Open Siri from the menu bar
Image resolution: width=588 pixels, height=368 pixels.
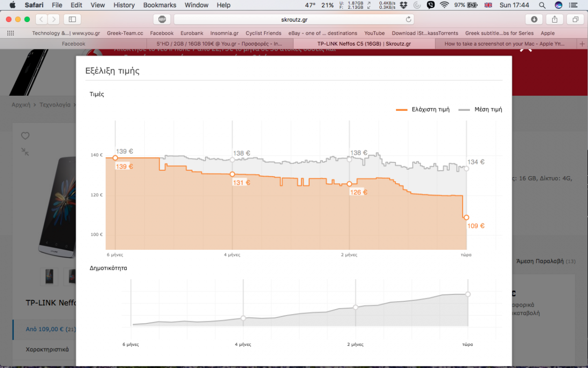[559, 5]
